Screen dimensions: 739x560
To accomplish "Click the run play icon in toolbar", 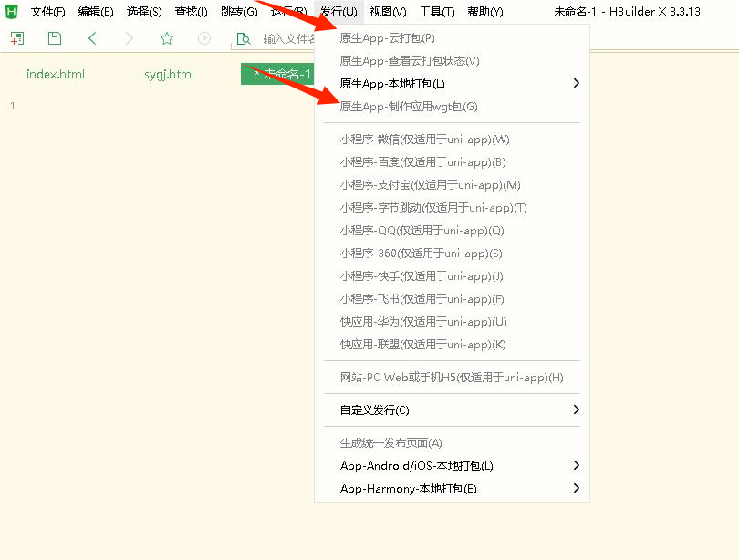I will [x=204, y=38].
